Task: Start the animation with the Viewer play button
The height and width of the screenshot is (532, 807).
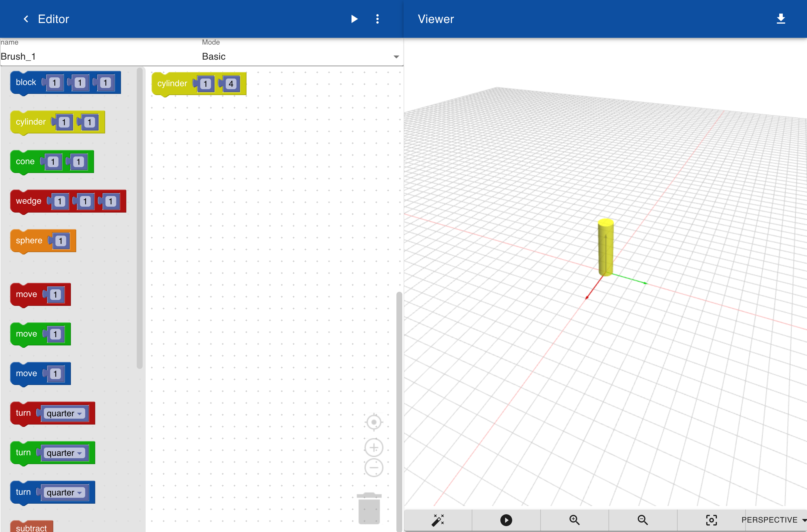Action: (x=506, y=520)
